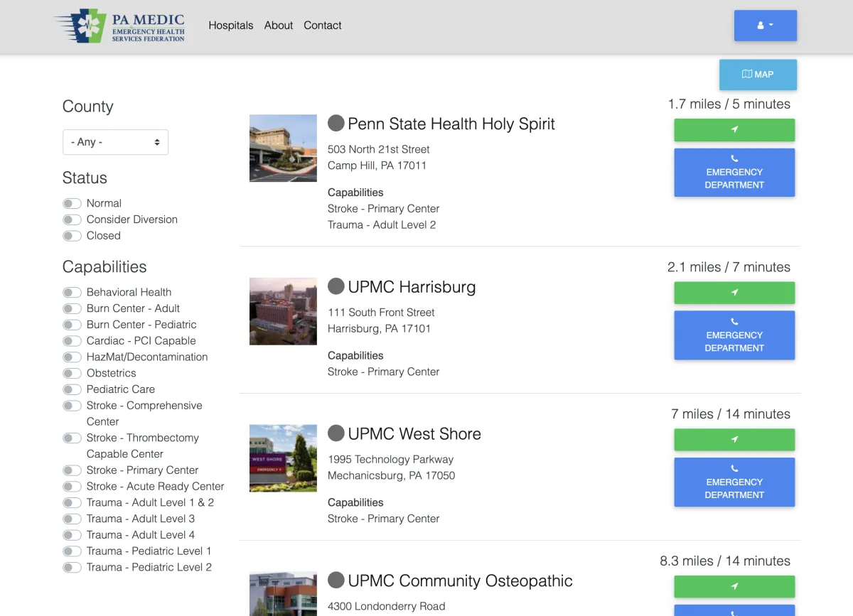This screenshot has width=853, height=616.
Task: Enable the Consider Diversion status filter
Action: click(x=72, y=220)
